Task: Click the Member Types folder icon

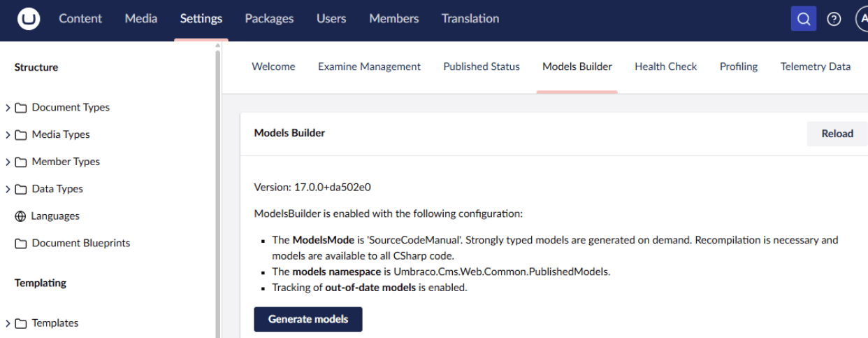Action: (21, 162)
